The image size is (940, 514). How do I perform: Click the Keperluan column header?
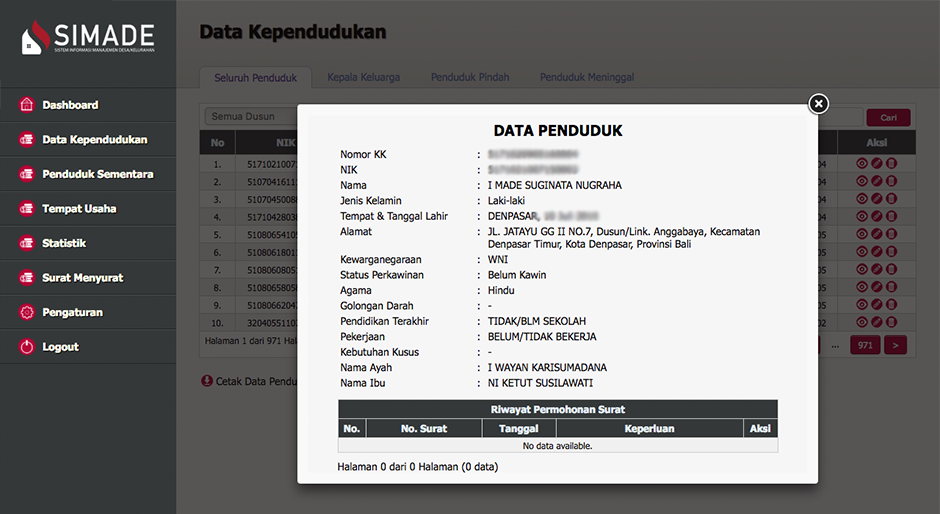pyautogui.click(x=649, y=428)
